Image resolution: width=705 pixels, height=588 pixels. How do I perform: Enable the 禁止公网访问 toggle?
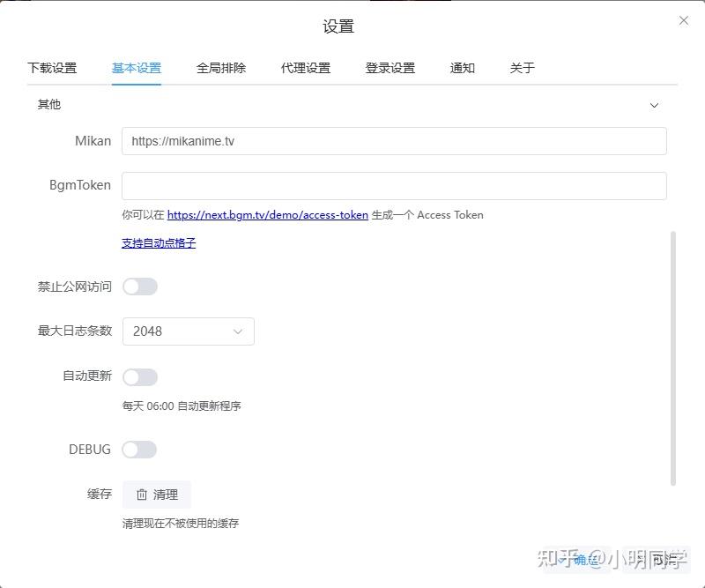tap(140, 286)
